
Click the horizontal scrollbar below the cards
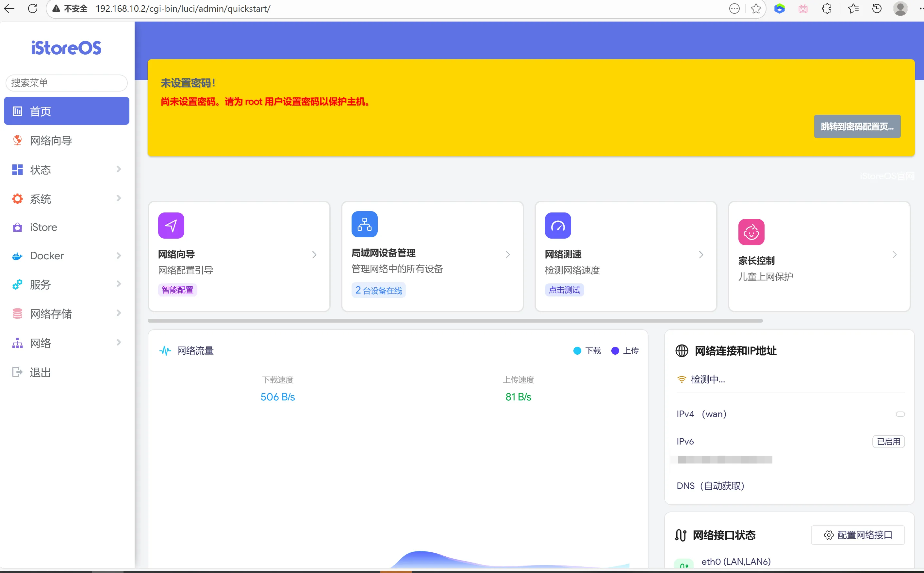454,321
